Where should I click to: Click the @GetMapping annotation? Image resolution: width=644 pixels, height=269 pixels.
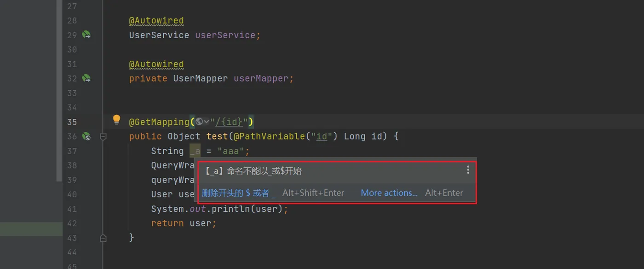click(159, 122)
